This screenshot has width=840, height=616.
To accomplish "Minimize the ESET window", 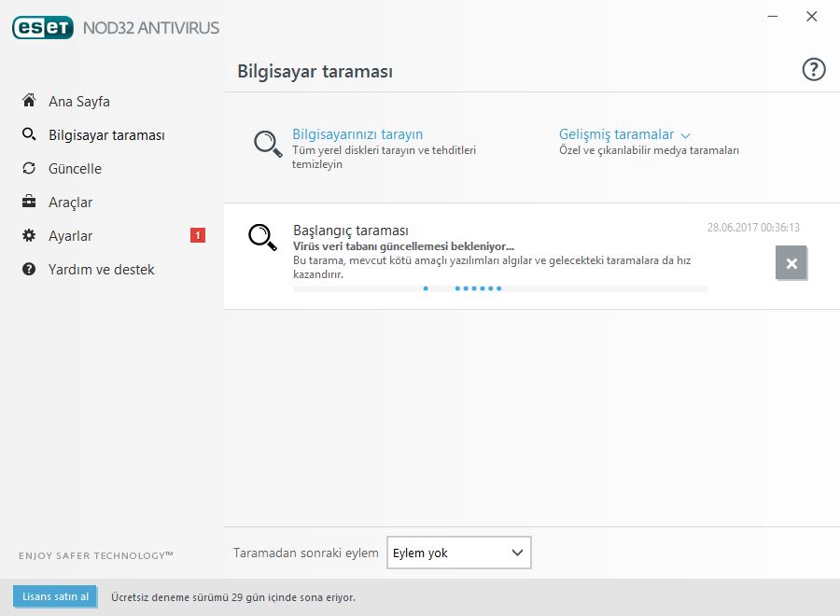I will pyautogui.click(x=773, y=17).
